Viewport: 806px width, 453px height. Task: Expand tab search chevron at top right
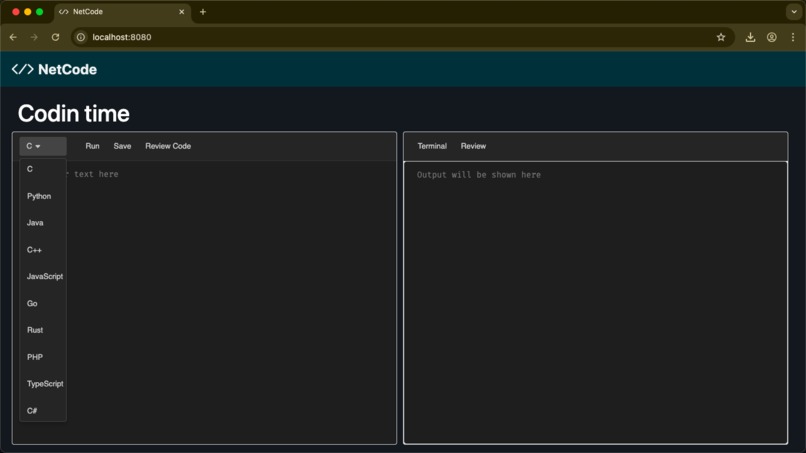(794, 12)
